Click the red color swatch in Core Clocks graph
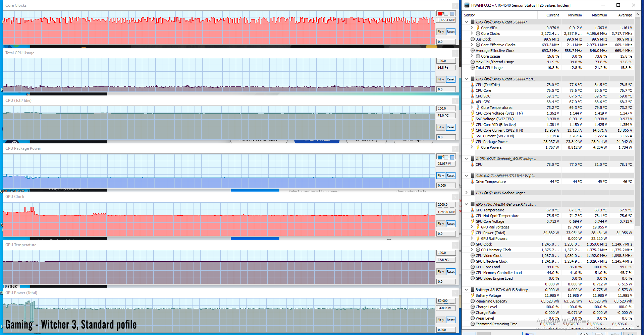Image resolution: width=644 pixels, height=335 pixels. pos(440,14)
